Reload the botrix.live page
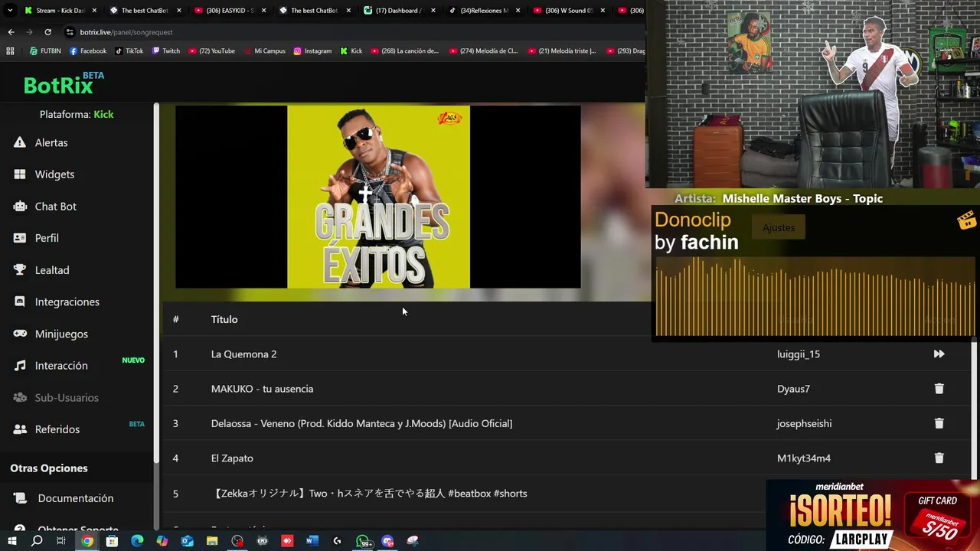 (47, 32)
